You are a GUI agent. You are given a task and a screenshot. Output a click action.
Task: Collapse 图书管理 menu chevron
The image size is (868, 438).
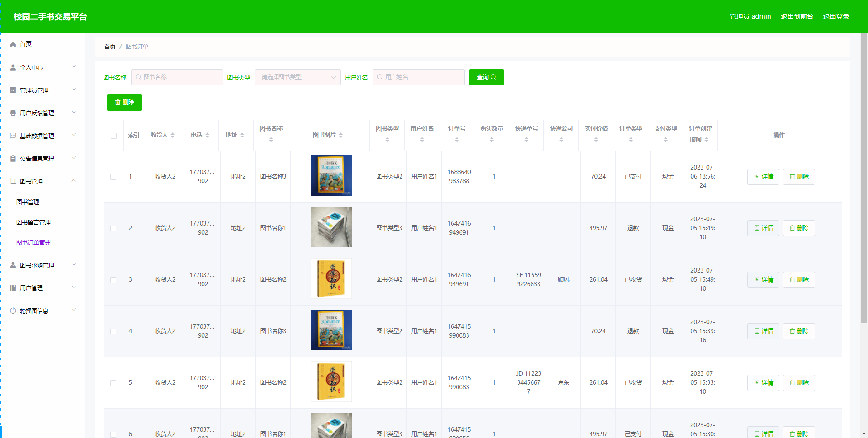click(74, 181)
